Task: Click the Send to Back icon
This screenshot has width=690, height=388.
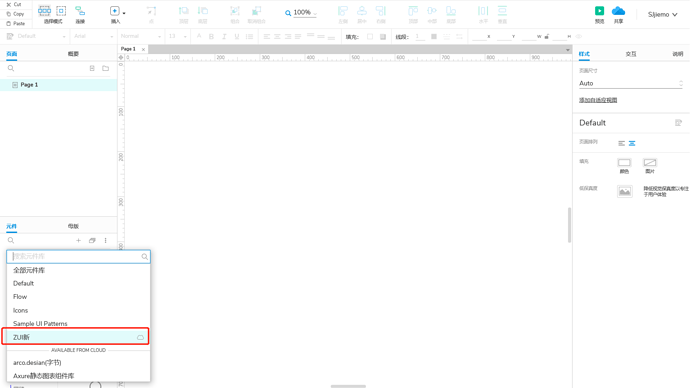Action: click(x=202, y=11)
